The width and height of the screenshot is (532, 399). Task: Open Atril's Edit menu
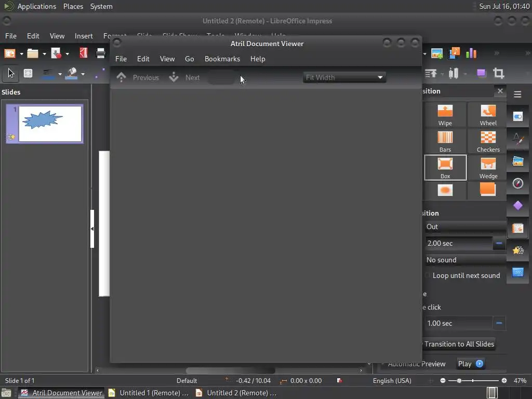(143, 59)
